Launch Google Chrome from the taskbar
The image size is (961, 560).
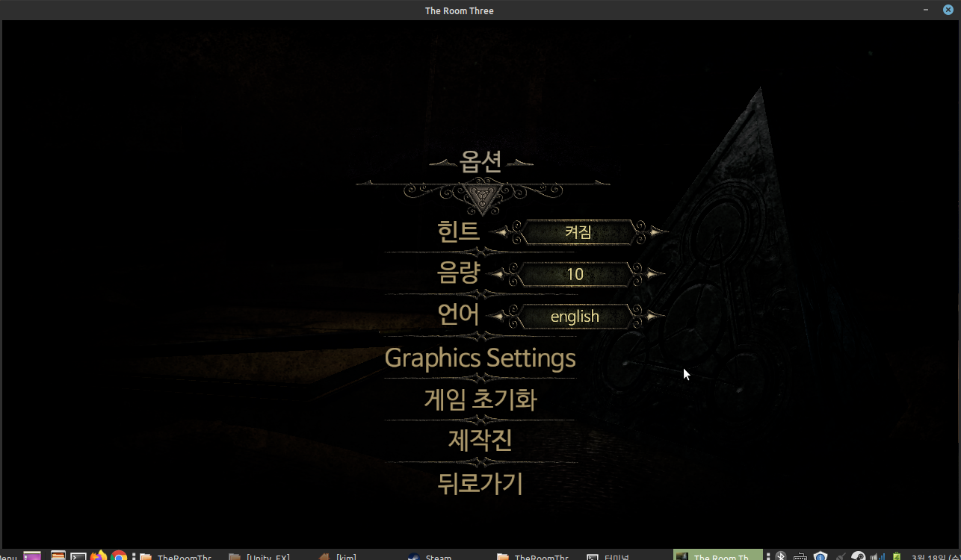[119, 556]
